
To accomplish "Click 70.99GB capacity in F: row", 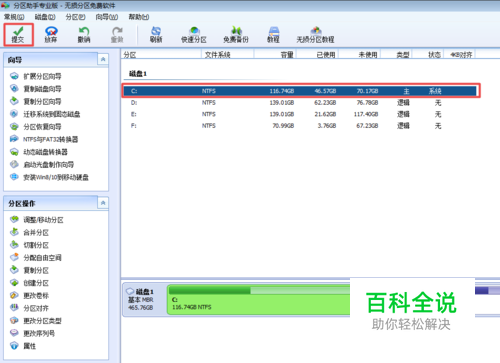I will click(x=283, y=126).
